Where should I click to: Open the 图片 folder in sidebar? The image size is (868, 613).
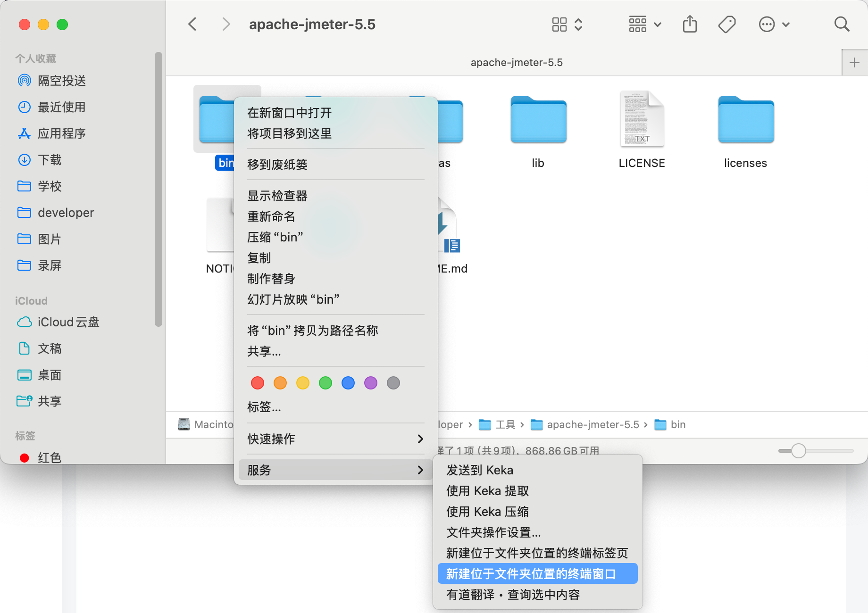coord(40,239)
